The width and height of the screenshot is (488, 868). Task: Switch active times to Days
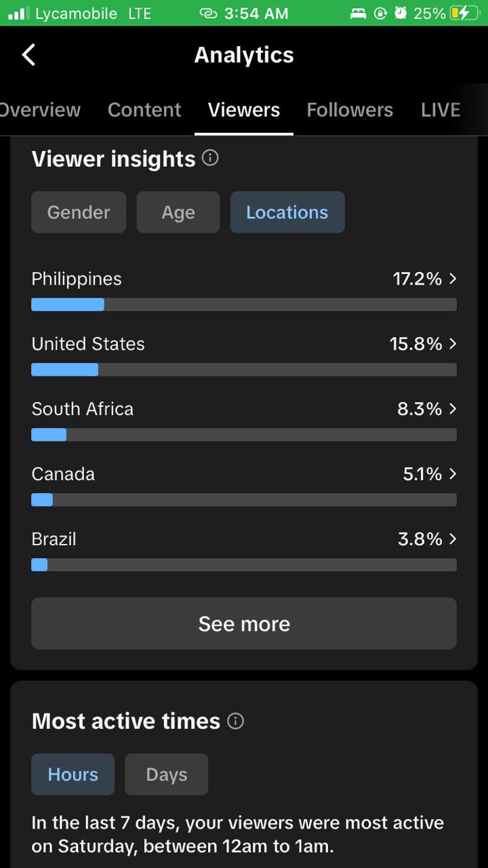tap(167, 774)
